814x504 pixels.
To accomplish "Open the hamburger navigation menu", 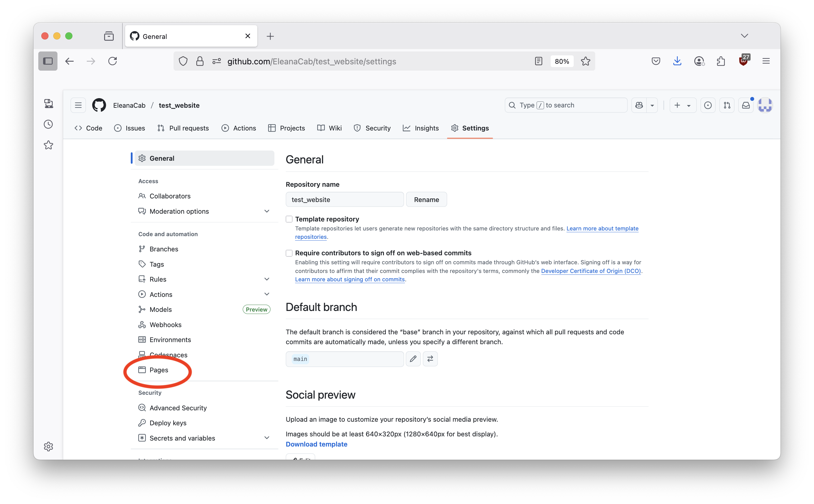I will [x=78, y=105].
